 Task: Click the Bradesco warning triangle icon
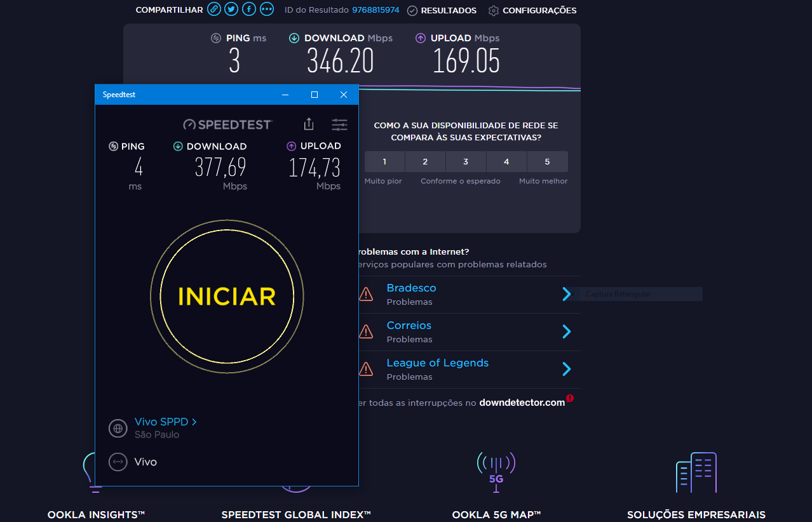pos(366,293)
